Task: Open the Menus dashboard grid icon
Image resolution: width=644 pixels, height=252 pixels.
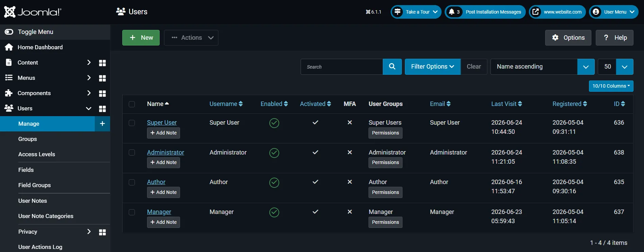Action: tap(102, 78)
